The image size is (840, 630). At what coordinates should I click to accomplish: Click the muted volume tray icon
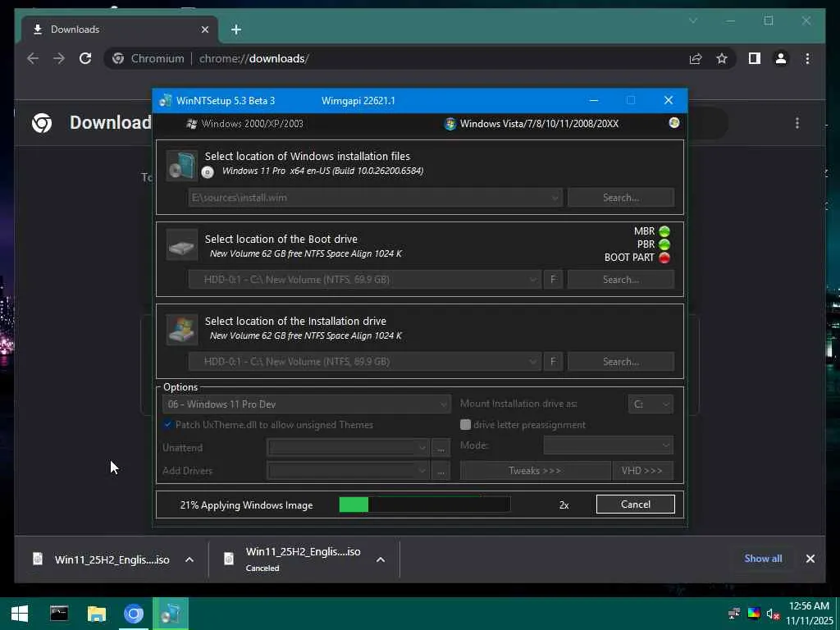[x=773, y=614]
